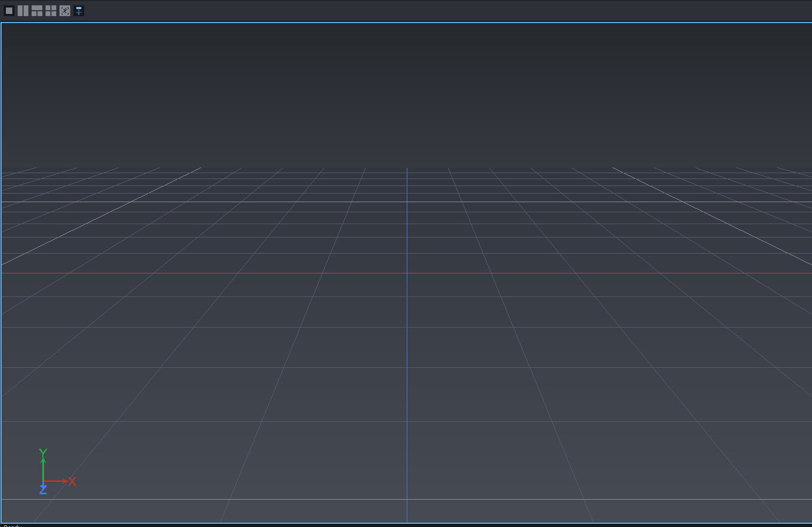Viewport: 812px width, 527px height.
Task: Toggle the blue character label icon
Action: pyautogui.click(x=79, y=11)
